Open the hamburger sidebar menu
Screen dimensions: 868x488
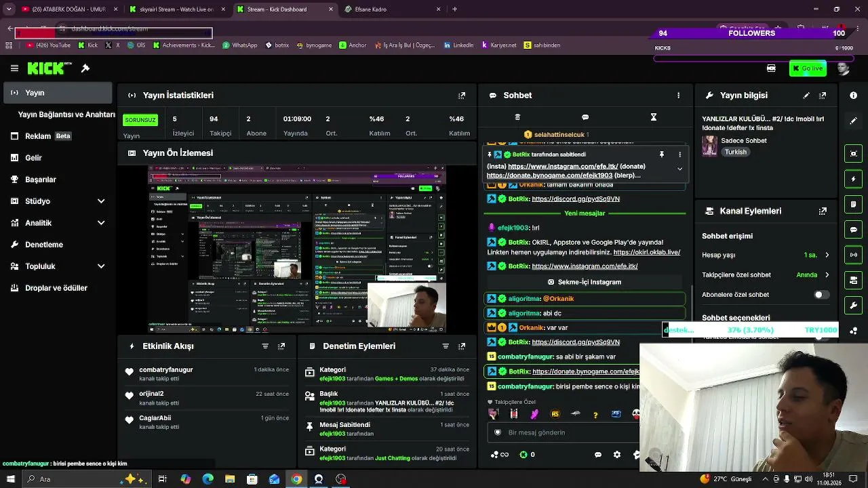click(14, 68)
